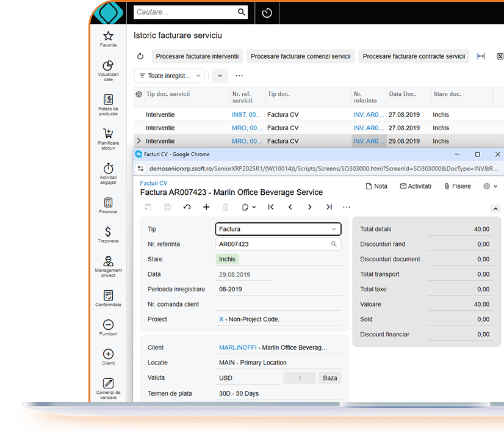Open Trezorerie dollar icon

tap(108, 233)
